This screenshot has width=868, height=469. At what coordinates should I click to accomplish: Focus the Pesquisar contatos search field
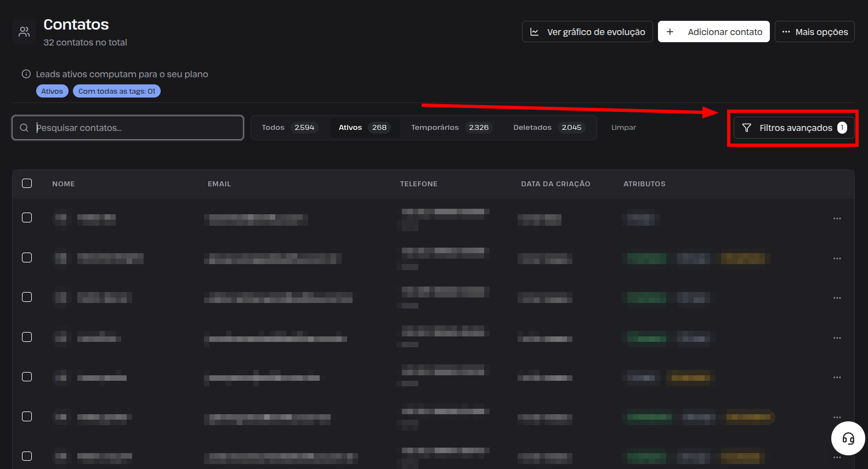click(128, 128)
